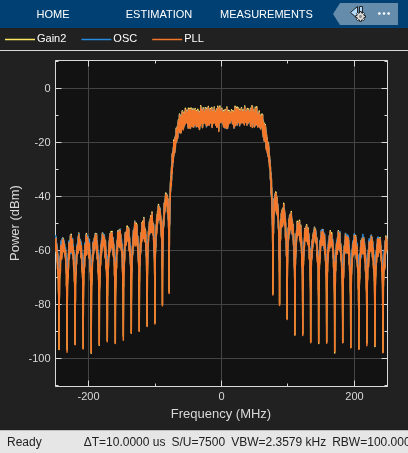Open the three-dots more options menu
Screen dimensions: 408x453
(x=384, y=14)
